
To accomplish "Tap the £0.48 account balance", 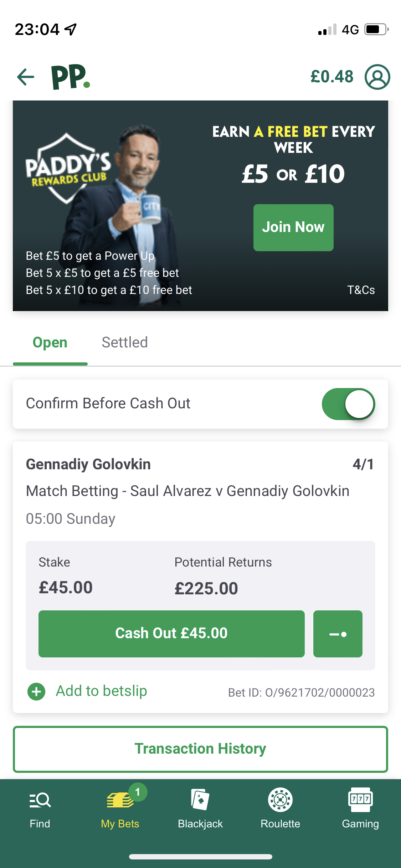I will click(x=332, y=77).
